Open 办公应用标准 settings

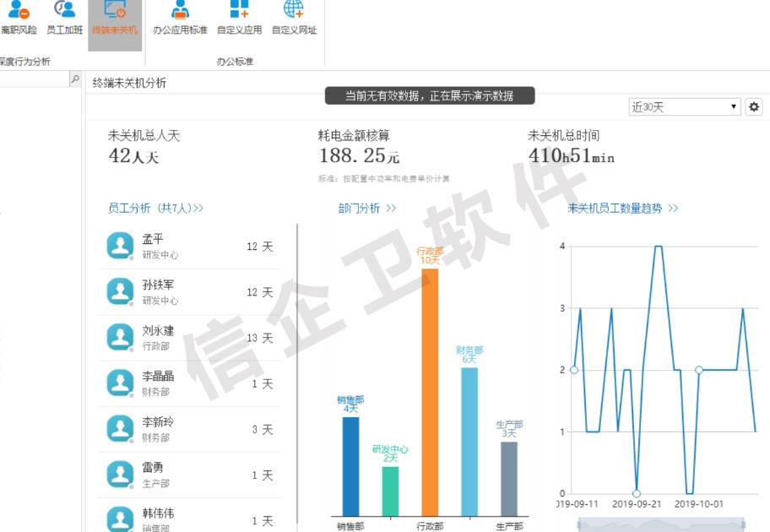pyautogui.click(x=180, y=17)
